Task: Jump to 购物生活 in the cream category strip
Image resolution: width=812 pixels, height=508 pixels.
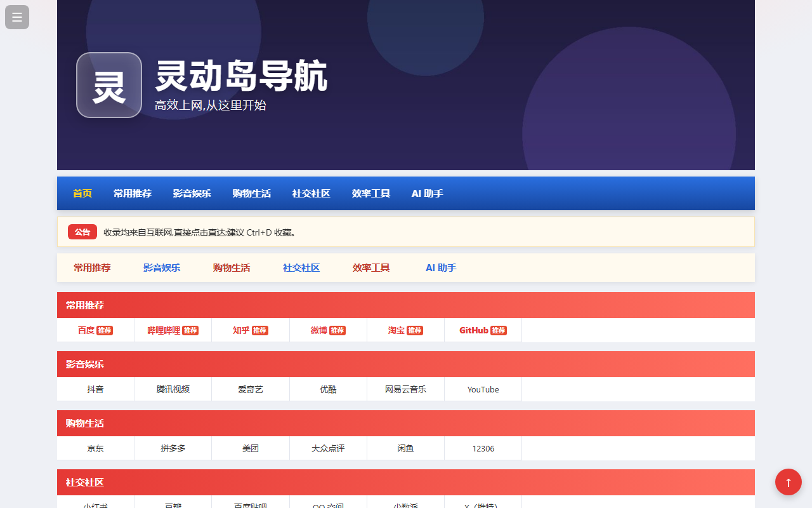Action: point(232,268)
